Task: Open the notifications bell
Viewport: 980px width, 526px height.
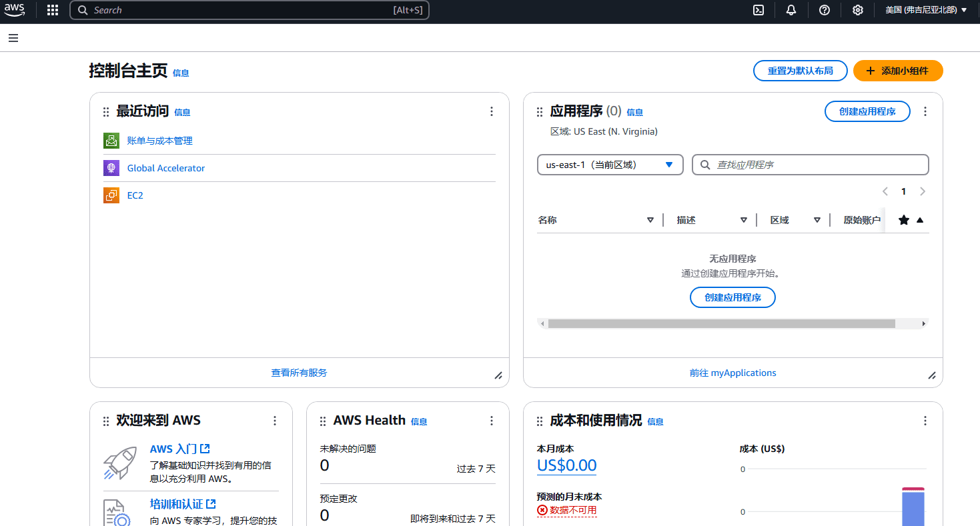Action: click(x=791, y=10)
